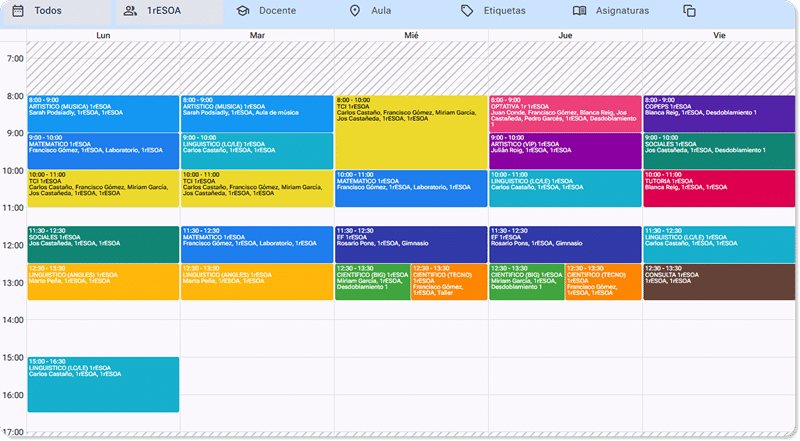Viewport: 800px width, 441px height.
Task: Select Friday TUTORIA 1rESOA event
Action: 719,189
